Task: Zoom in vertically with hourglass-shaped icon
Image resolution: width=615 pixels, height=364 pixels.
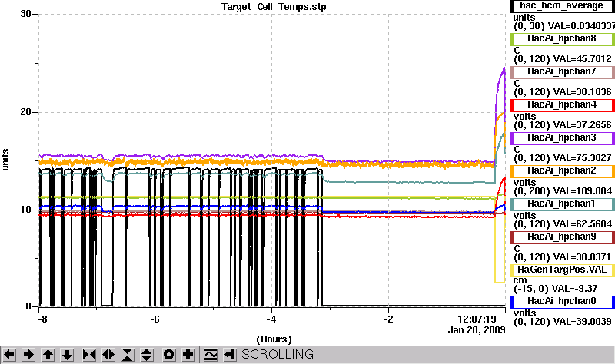Action: (128, 355)
